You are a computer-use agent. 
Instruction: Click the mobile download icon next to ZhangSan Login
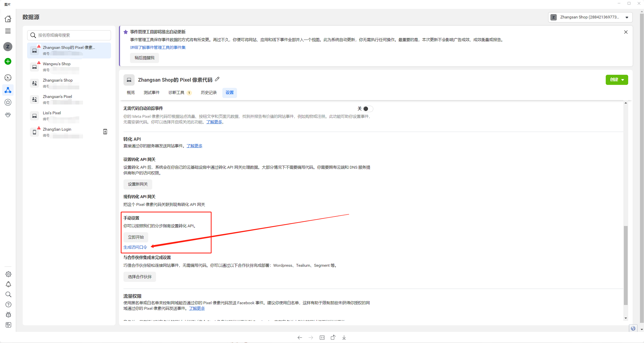[105, 132]
